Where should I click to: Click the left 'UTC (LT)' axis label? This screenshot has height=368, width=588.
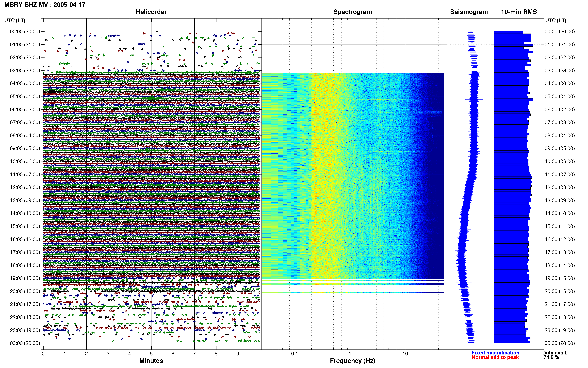[x=15, y=20]
